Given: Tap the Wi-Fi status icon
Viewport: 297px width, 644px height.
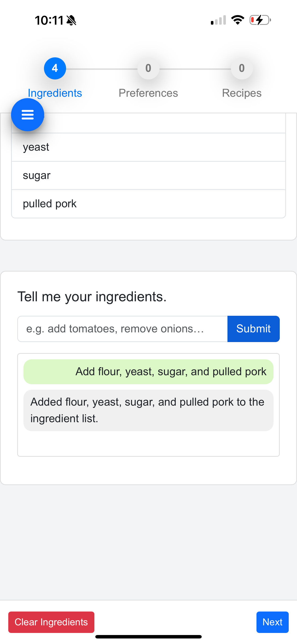Looking at the screenshot, I should click(238, 20).
